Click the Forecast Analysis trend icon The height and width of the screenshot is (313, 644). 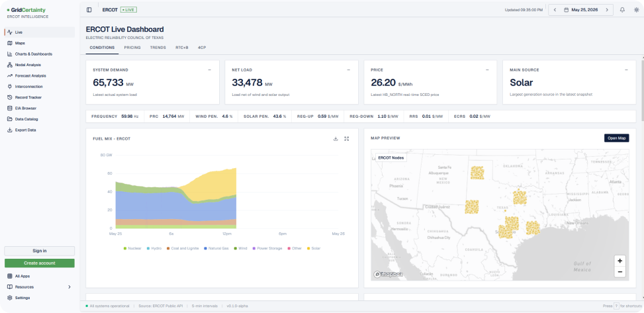click(10, 75)
